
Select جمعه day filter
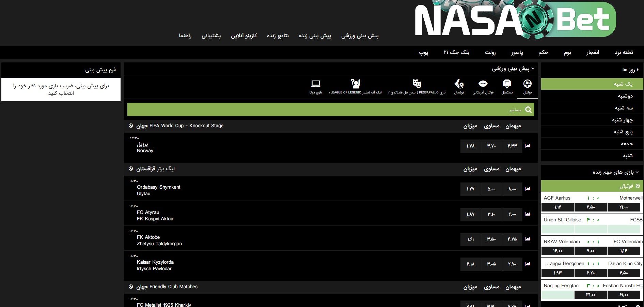pos(592,144)
